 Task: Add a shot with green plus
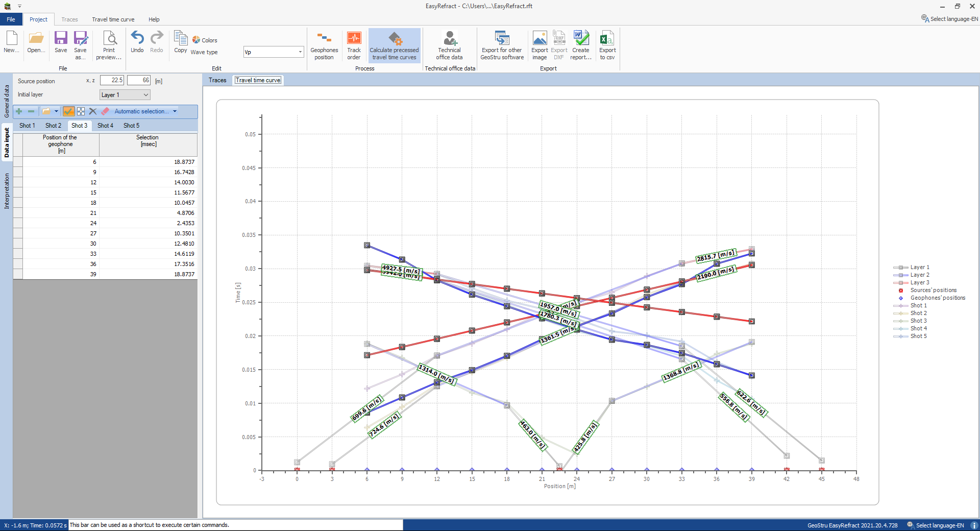point(19,111)
